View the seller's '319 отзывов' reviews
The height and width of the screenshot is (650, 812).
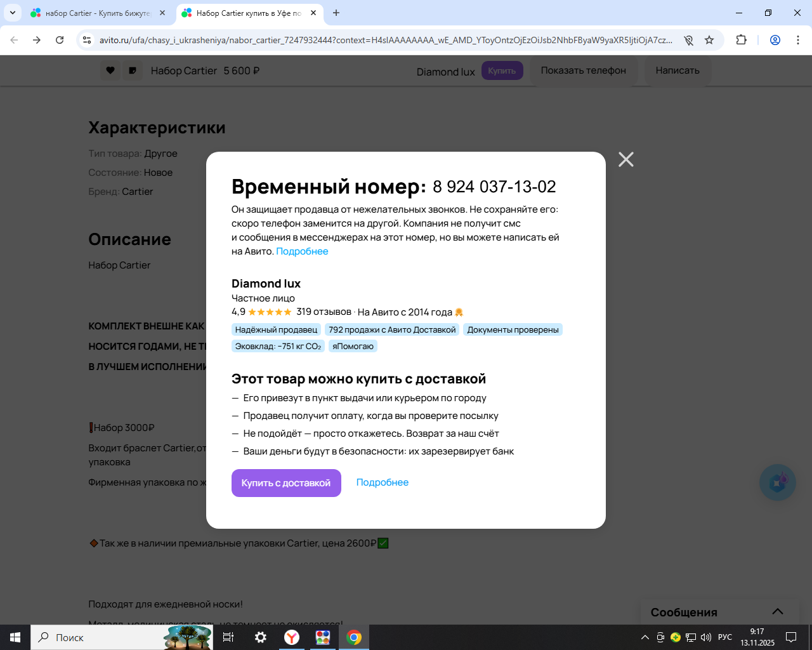pyautogui.click(x=324, y=312)
